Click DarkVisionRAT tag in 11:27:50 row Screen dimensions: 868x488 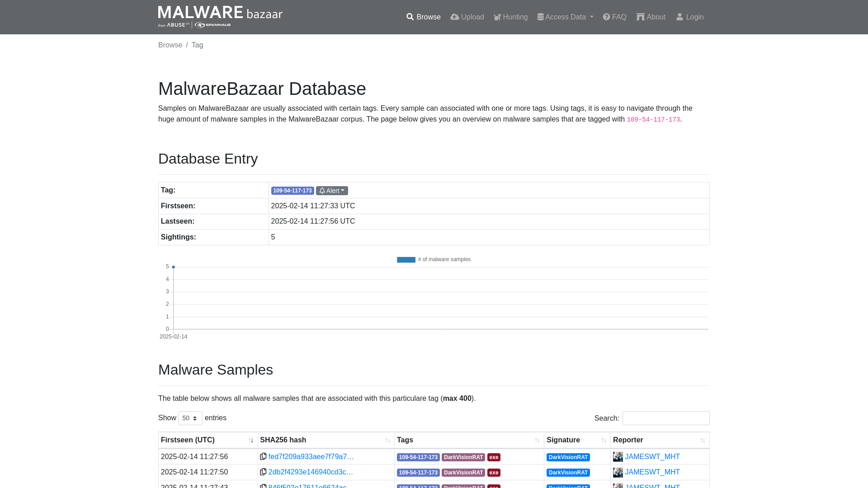[463, 473]
